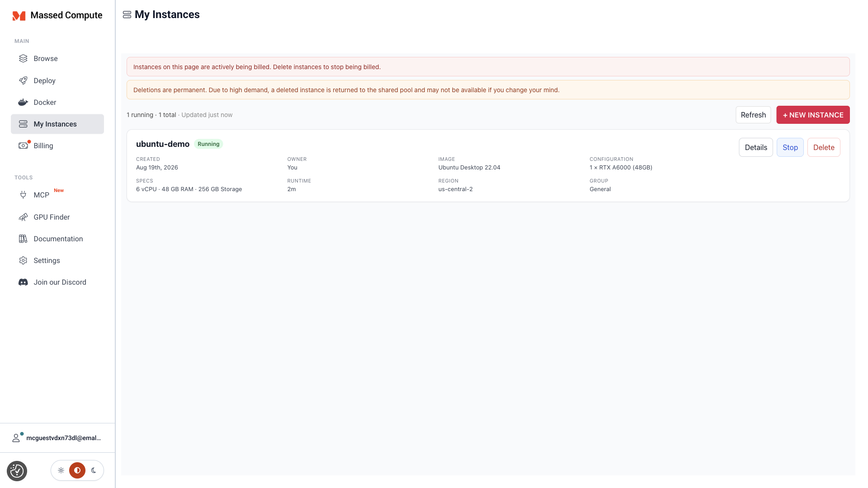Delete the ubuntu-demo instance
This screenshot has width=868, height=488.
pyautogui.click(x=824, y=147)
